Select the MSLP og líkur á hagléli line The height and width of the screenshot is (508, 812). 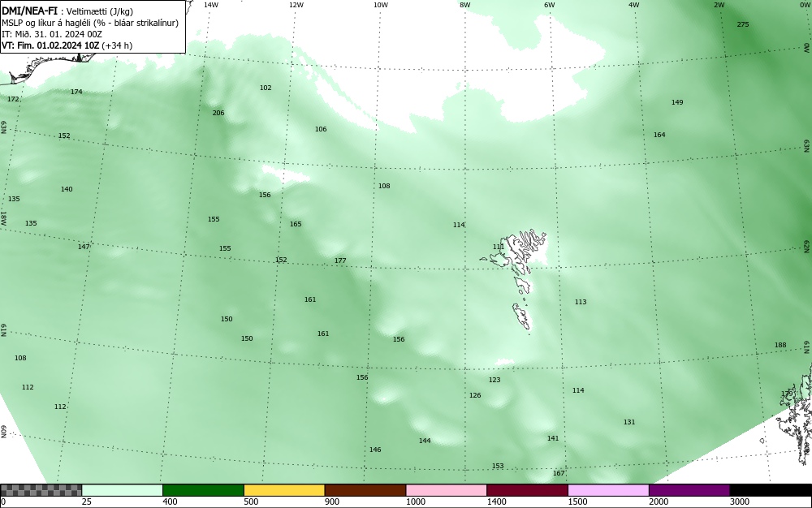[x=90, y=24]
